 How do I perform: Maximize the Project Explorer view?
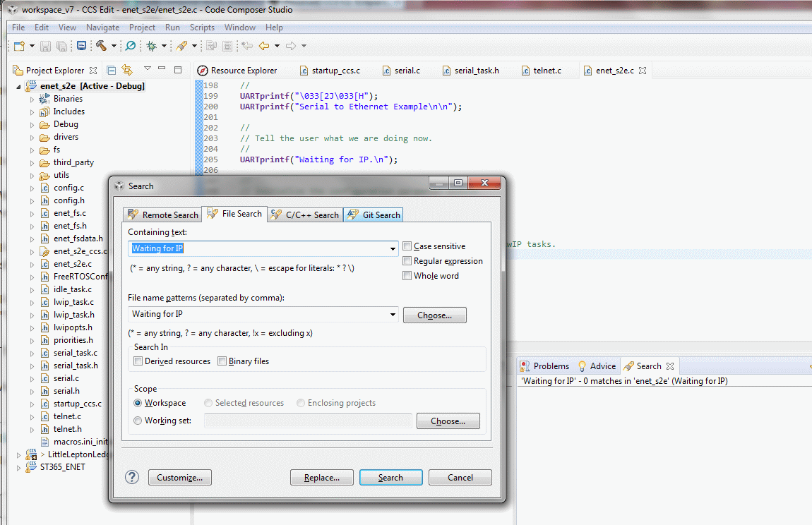point(178,69)
